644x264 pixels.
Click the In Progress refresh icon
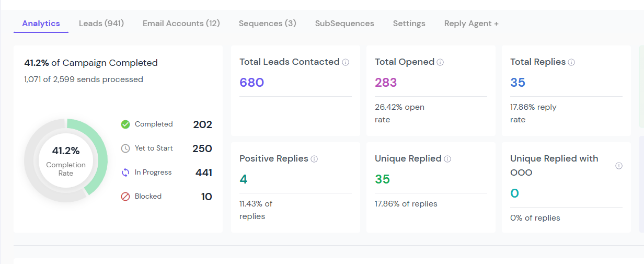click(125, 173)
